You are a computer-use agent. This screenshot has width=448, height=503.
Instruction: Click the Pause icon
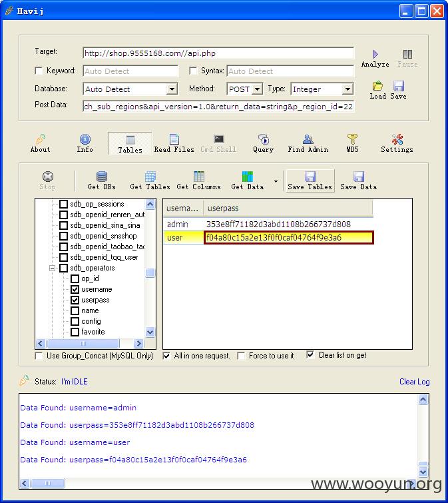[407, 54]
